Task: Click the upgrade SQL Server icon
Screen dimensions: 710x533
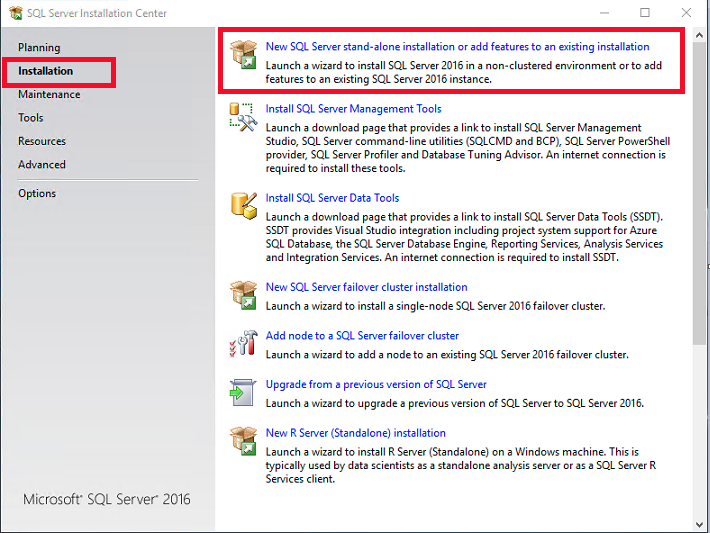Action: pos(243,392)
